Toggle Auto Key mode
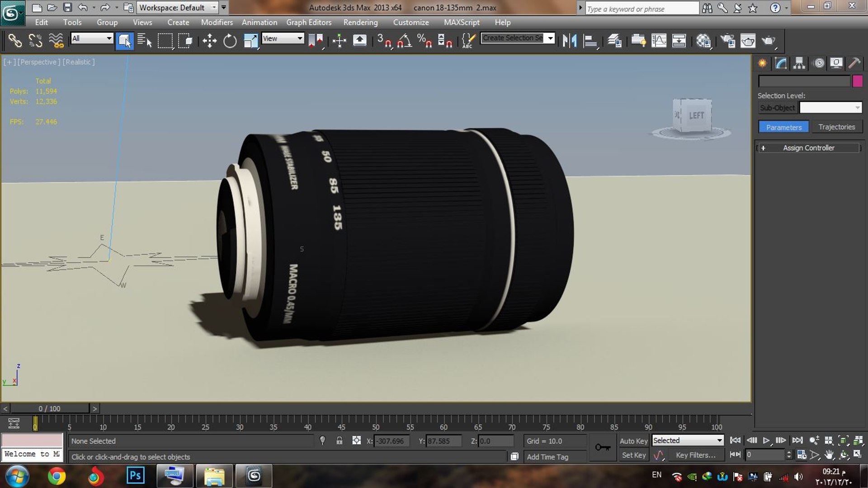868x488 pixels. [633, 441]
